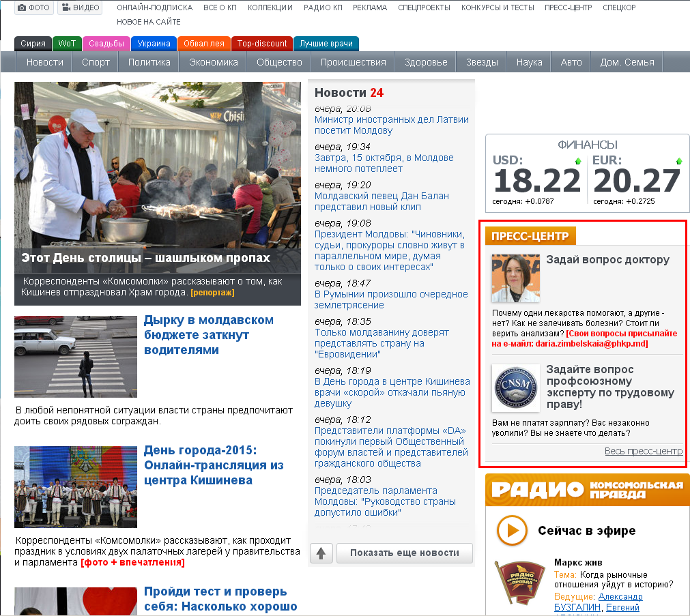The height and width of the screenshot is (616, 690).
Task: Click the scroll-up arrow beside Показать еще новости
Action: (321, 553)
